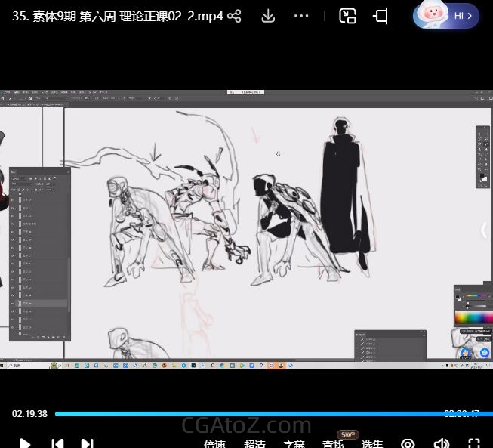Download the video with the download icon
The image size is (493, 448).
pyautogui.click(x=268, y=16)
